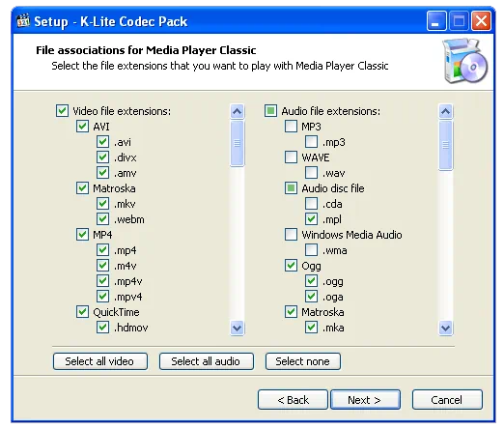504x429 pixels.
Task: Click the audio list scroll up arrow
Action: point(446,111)
